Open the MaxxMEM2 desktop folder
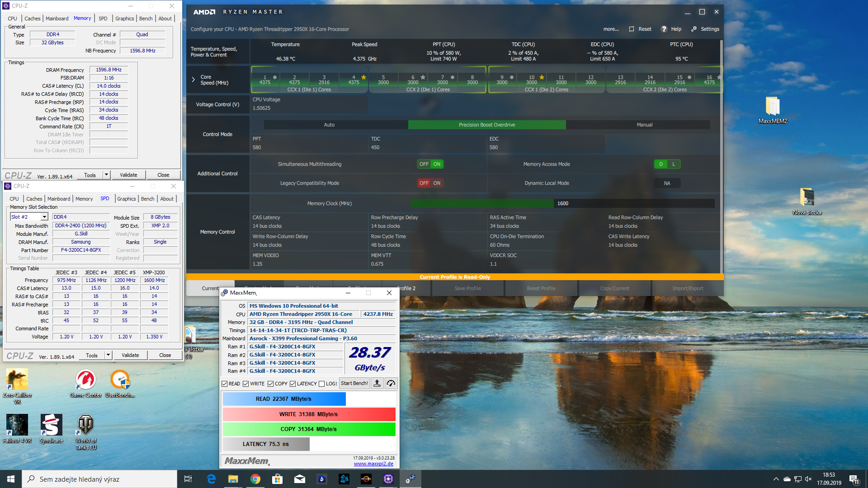868x488 pixels. click(x=772, y=107)
